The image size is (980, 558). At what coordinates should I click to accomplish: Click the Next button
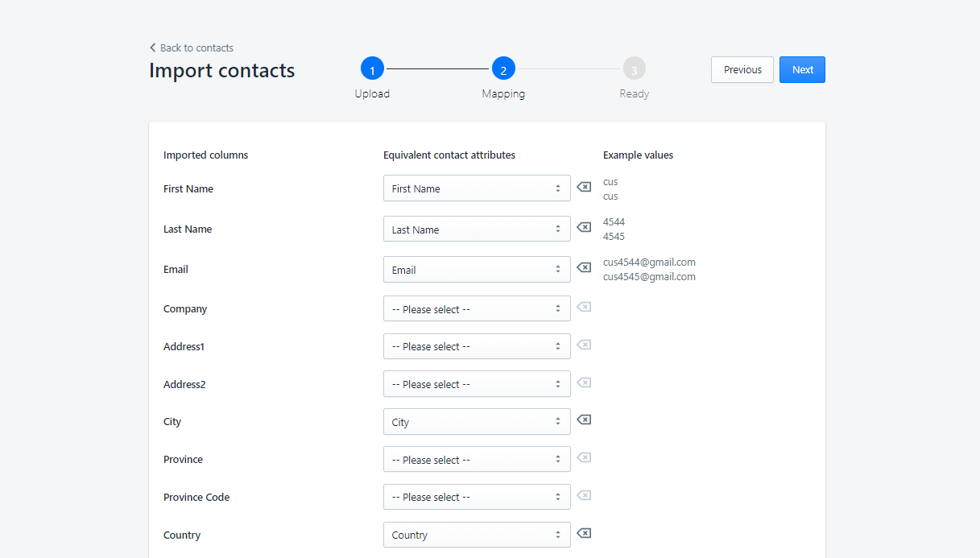tap(802, 69)
